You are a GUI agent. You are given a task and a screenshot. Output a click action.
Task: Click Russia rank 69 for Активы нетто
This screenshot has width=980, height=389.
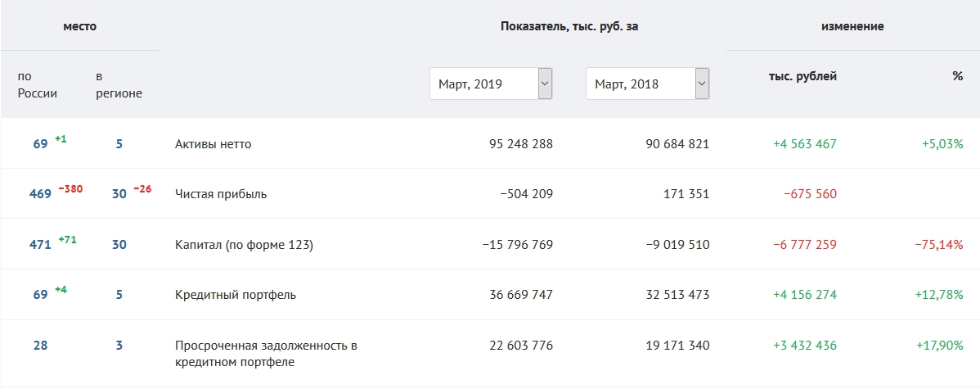40,144
